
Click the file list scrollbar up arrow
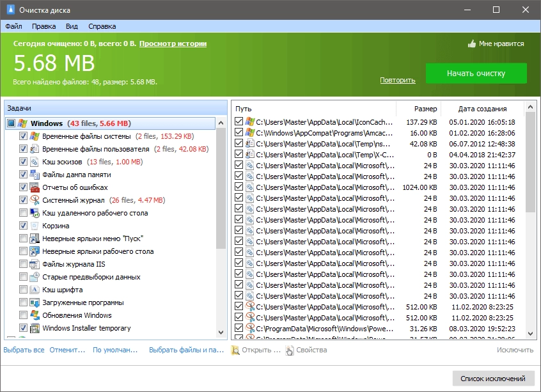[531, 107]
